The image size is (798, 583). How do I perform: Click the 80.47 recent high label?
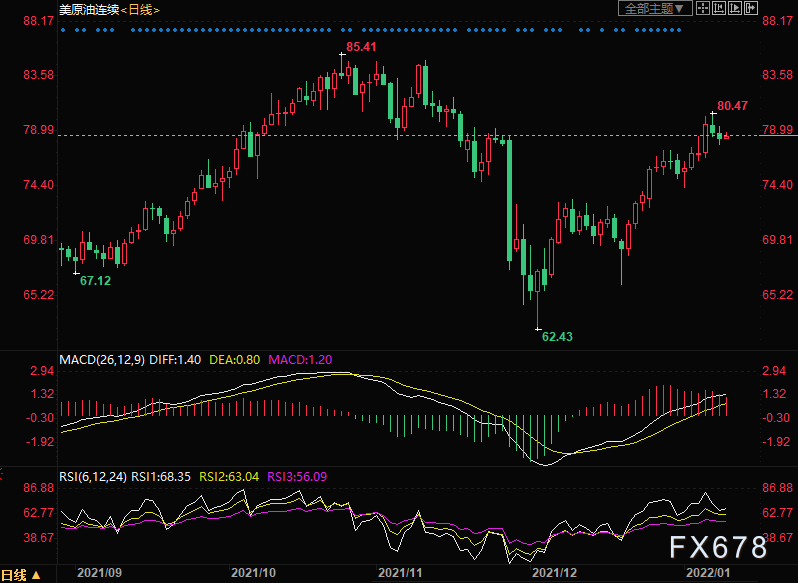coord(732,106)
